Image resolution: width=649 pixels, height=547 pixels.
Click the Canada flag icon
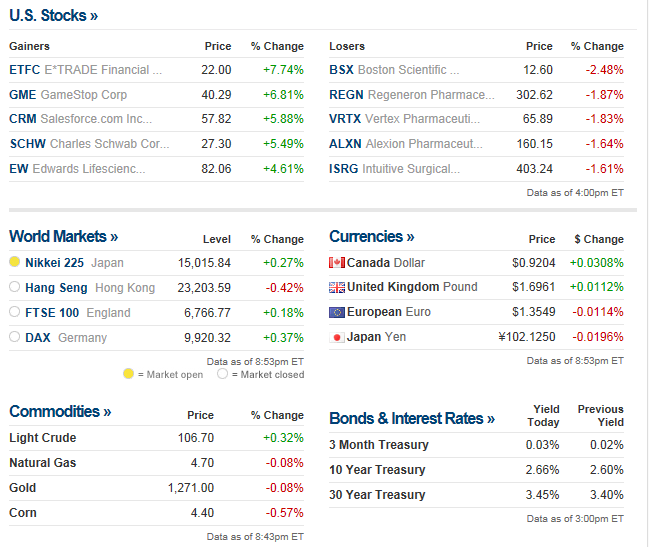[x=337, y=263]
